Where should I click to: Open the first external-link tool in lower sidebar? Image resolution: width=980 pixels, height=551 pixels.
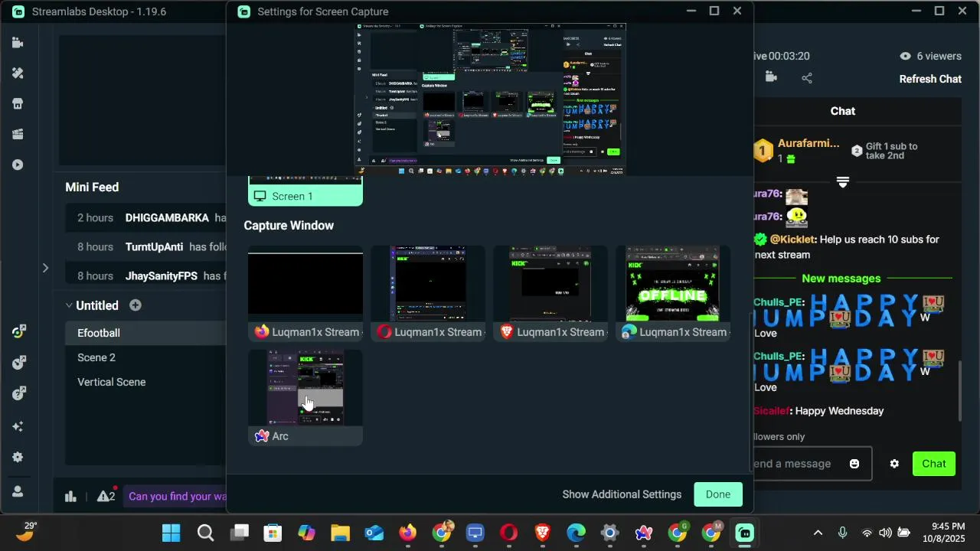point(19,332)
